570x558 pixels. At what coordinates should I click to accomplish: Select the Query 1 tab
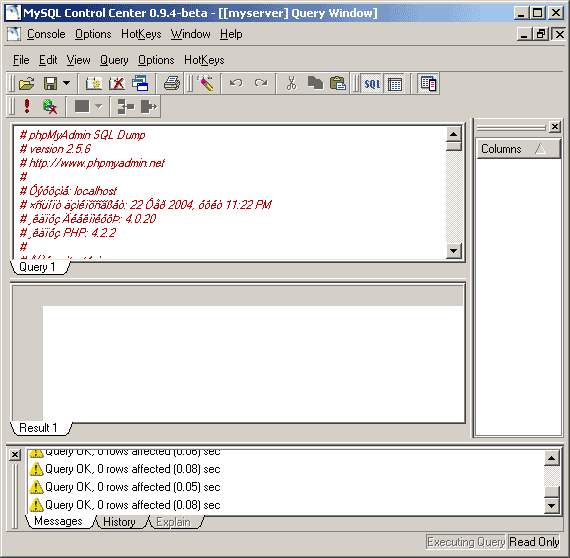(x=39, y=267)
